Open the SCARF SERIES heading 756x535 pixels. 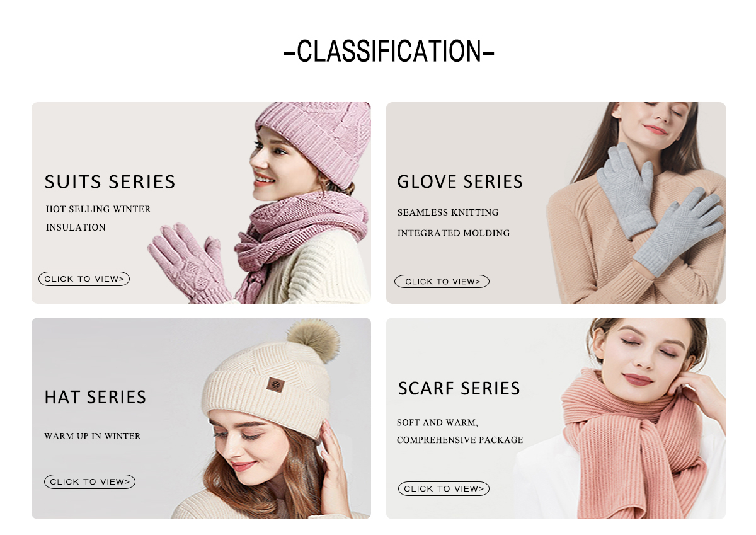tap(459, 388)
